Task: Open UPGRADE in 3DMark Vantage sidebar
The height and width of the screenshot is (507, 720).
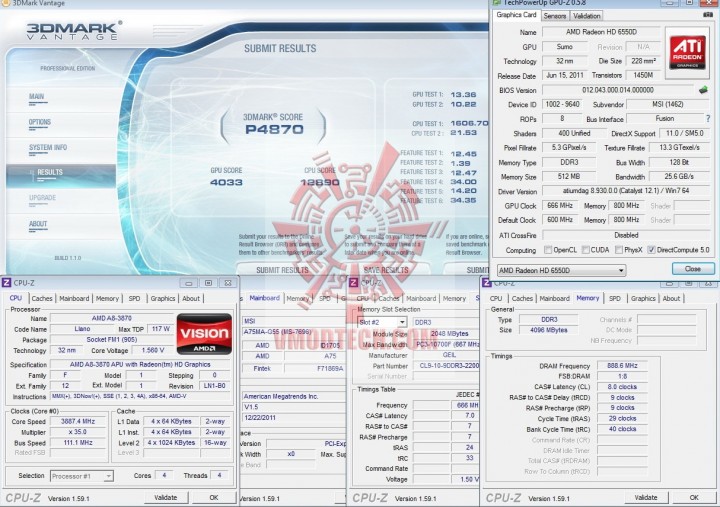Action: pyautogui.click(x=42, y=198)
